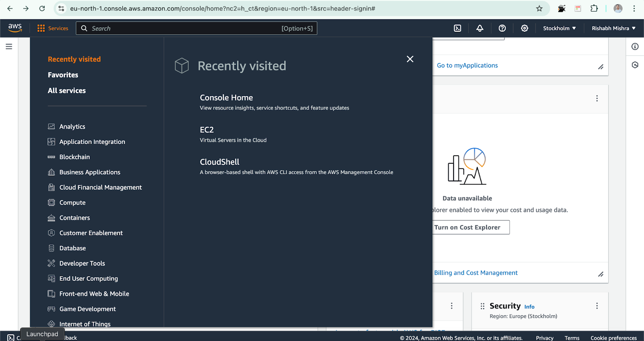The height and width of the screenshot is (341, 644).
Task: Reload the page in browser
Action: 42,8
